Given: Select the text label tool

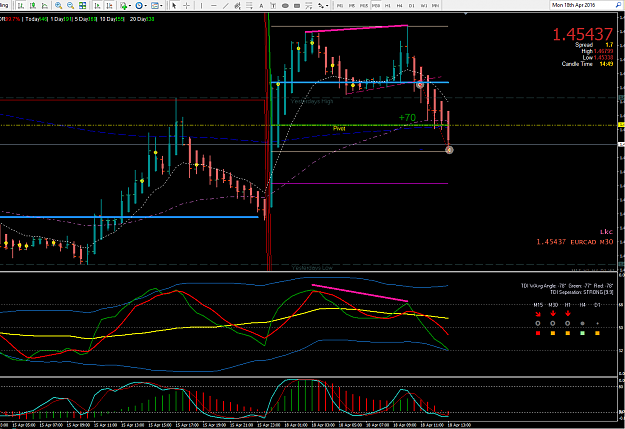Looking at the screenshot, I should coord(273,6).
